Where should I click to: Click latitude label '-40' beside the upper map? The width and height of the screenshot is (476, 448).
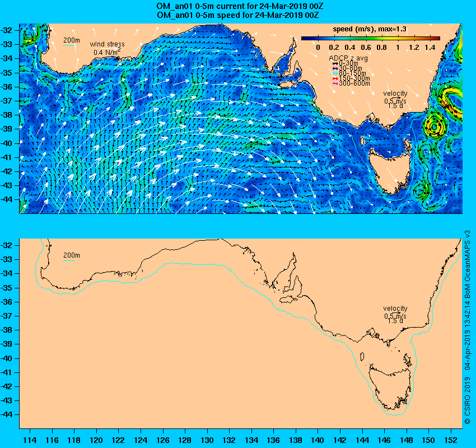tap(7, 143)
